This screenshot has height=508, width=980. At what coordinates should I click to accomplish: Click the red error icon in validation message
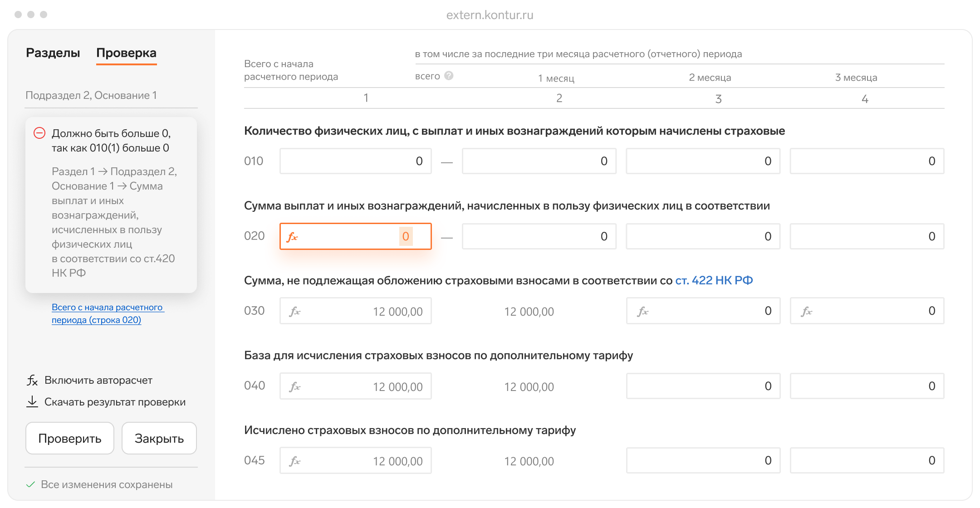(x=39, y=133)
